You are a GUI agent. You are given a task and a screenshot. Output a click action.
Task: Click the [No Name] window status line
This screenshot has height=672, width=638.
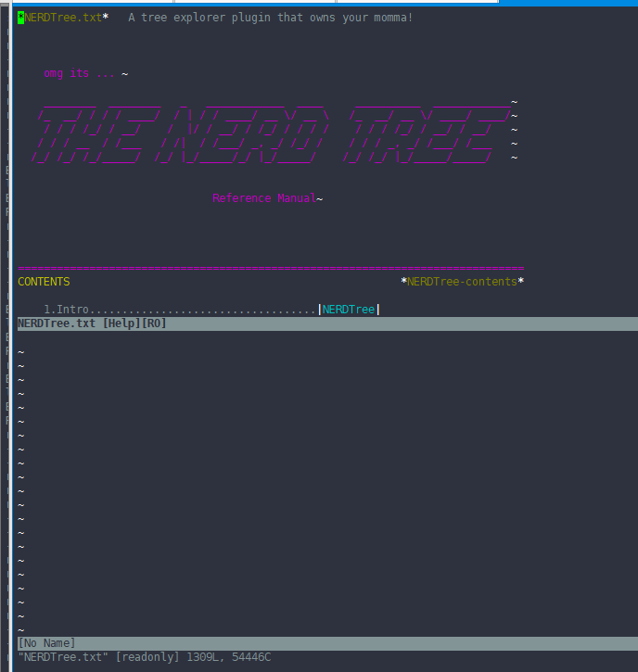tap(327, 643)
